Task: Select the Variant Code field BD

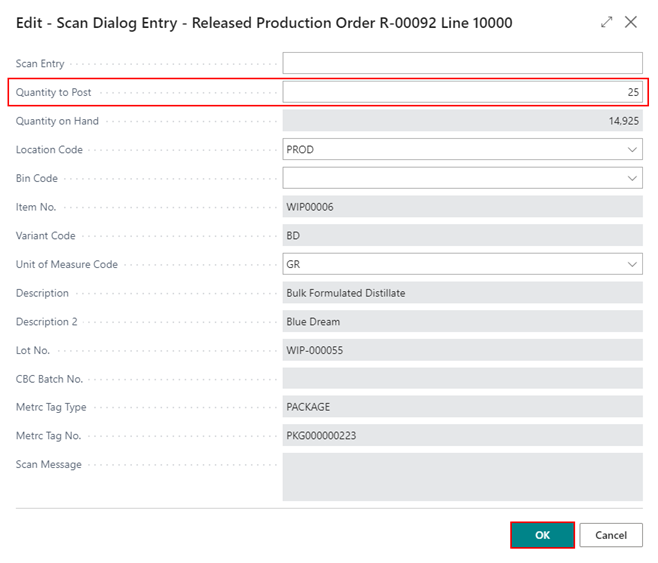Action: (x=462, y=236)
